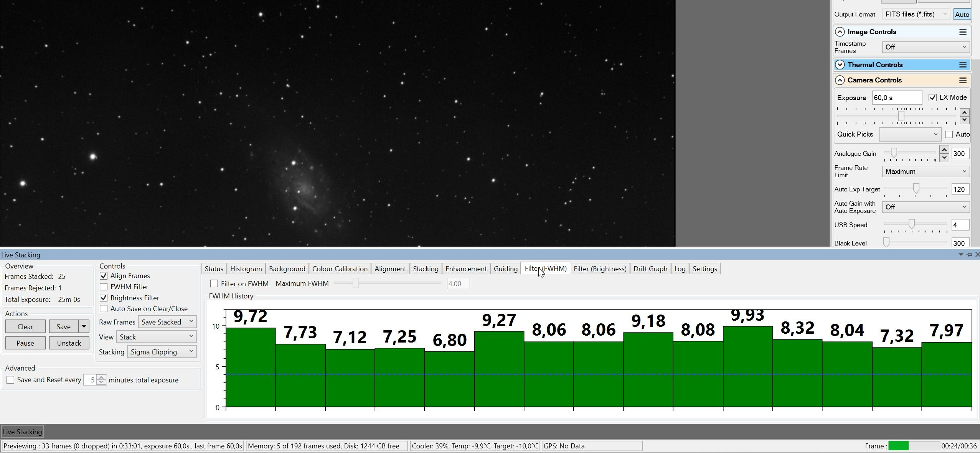Switch to the Drift Graph tab
The width and height of the screenshot is (980, 453).
pyautogui.click(x=650, y=269)
